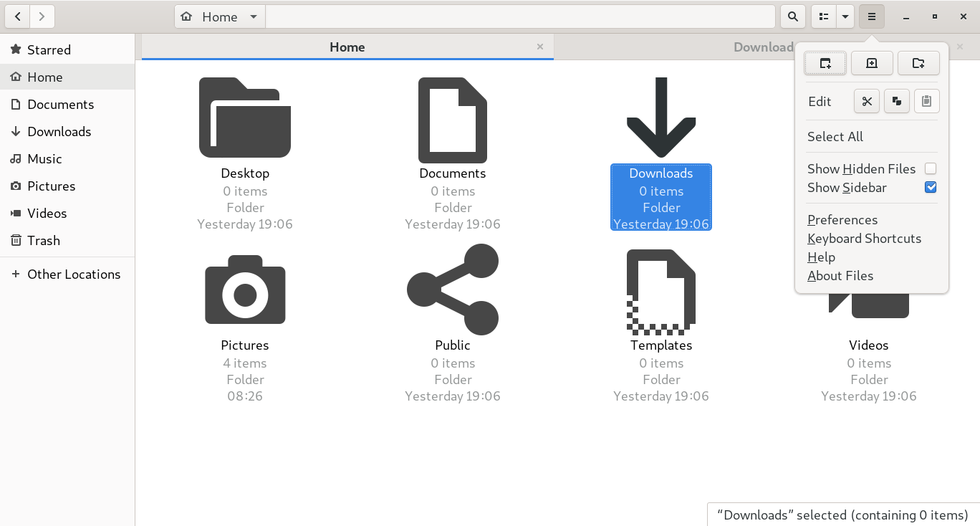Image resolution: width=980 pixels, height=526 pixels.
Task: Click the Videos folder label in grid
Action: 869,345
